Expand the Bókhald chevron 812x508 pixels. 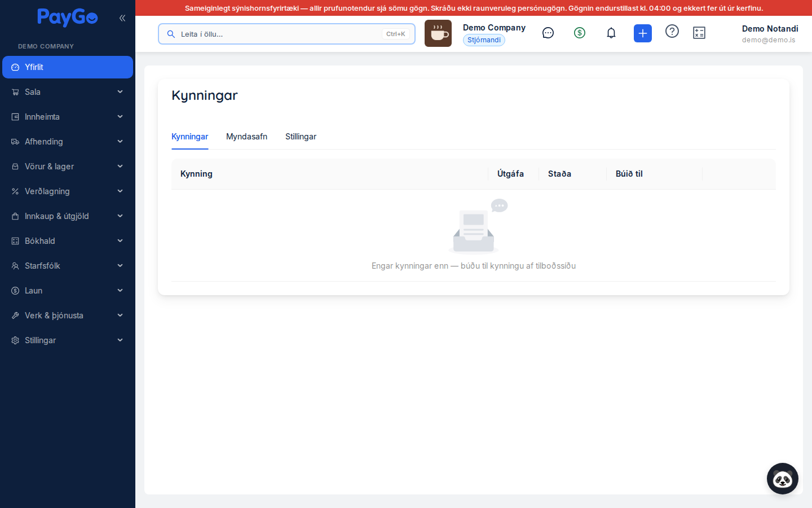point(120,241)
